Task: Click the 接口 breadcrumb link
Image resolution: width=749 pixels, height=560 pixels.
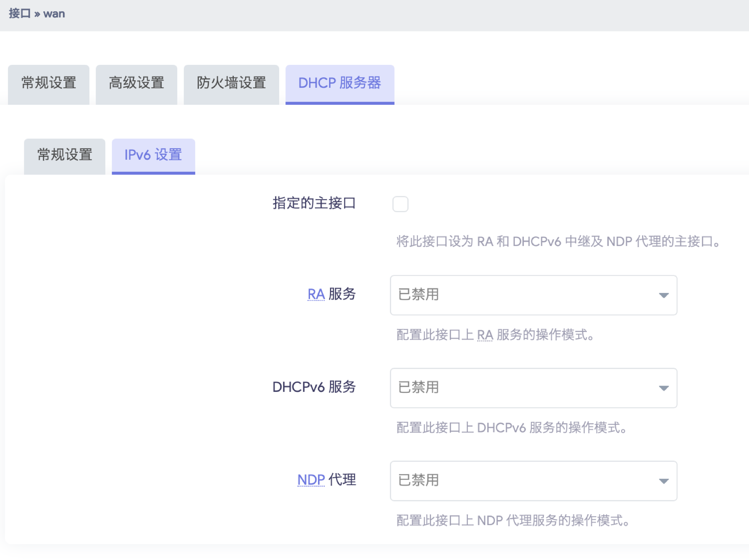Action: pos(20,13)
